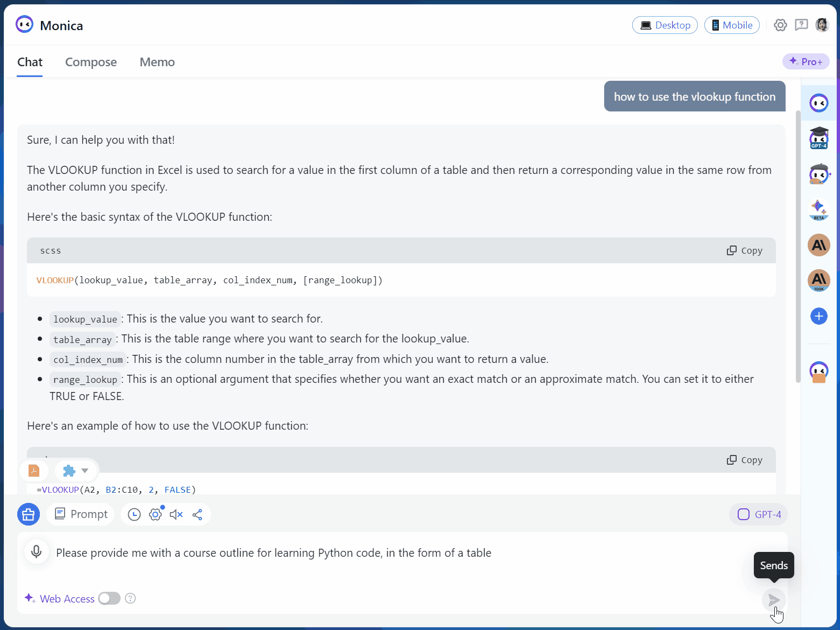Image resolution: width=840 pixels, height=630 pixels.
Task: Click the table_array code term
Action: pyautogui.click(x=82, y=340)
